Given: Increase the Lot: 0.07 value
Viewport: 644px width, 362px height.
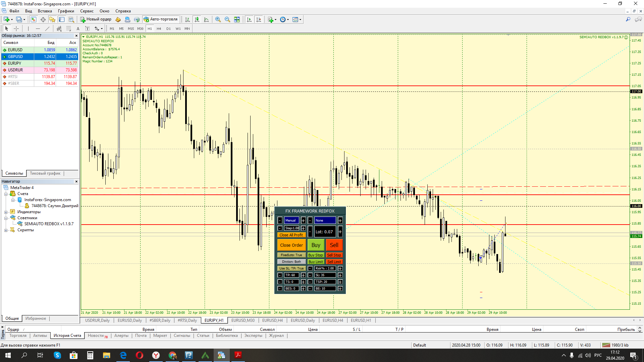Looking at the screenshot, I should (x=340, y=232).
